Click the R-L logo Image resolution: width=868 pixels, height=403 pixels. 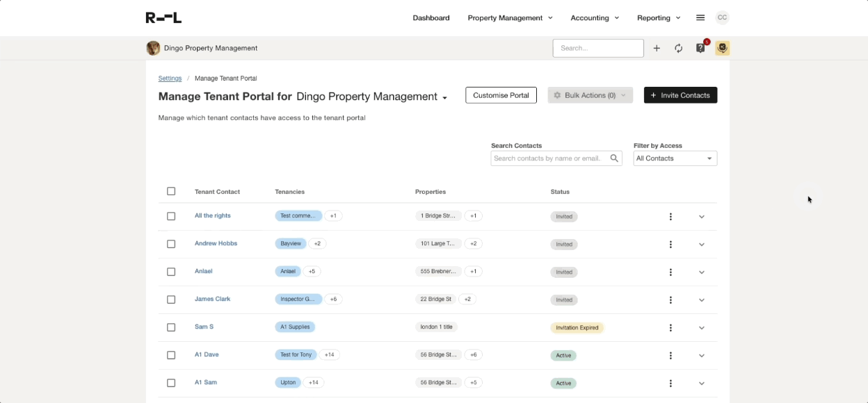(x=165, y=17)
